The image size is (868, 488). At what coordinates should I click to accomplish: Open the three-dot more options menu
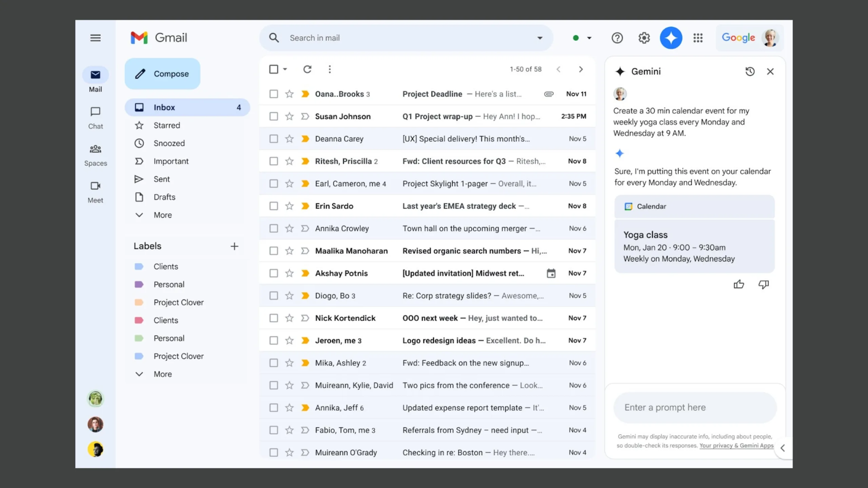(x=330, y=69)
